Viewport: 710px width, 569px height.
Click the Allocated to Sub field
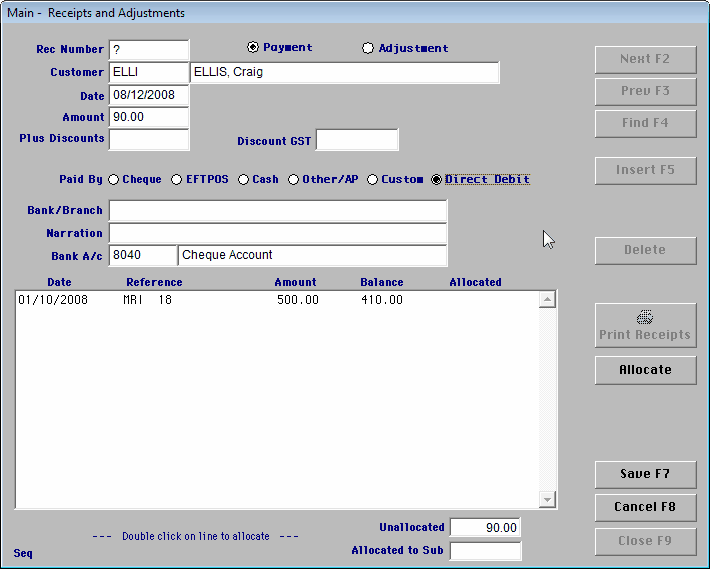485,550
